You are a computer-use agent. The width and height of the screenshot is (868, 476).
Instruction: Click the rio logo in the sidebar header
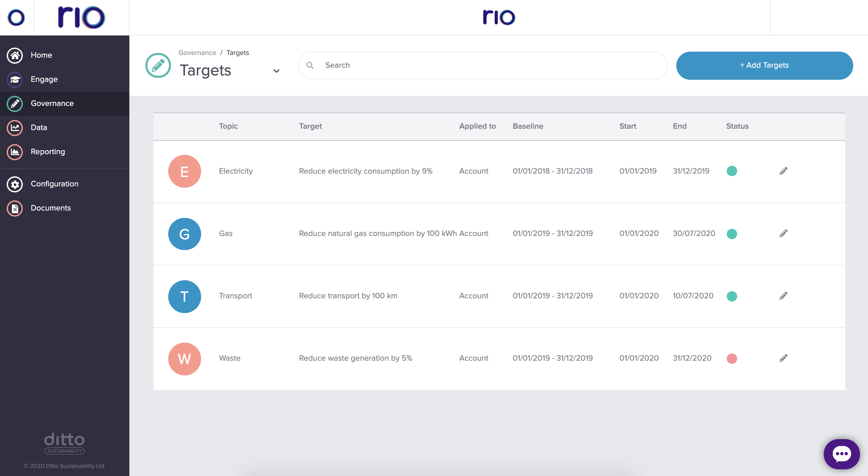pos(81,17)
